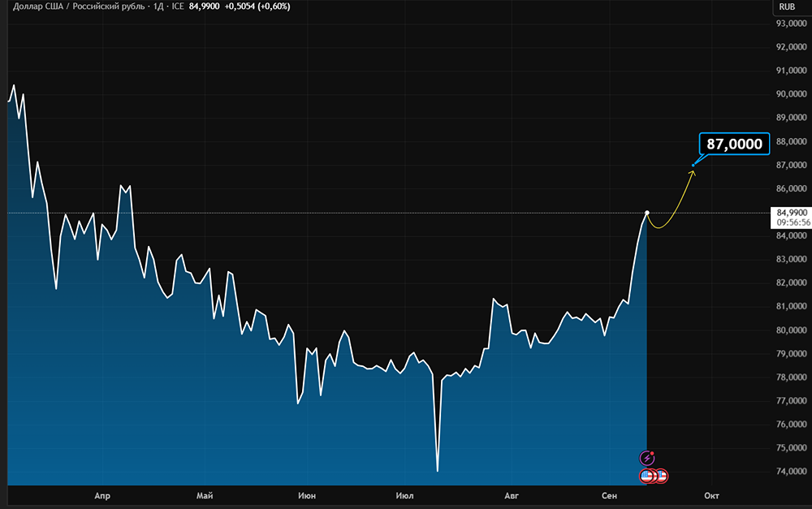This screenshot has width=812, height=509.
Task: Click the 91,0000 price axis label
Action: [x=791, y=71]
